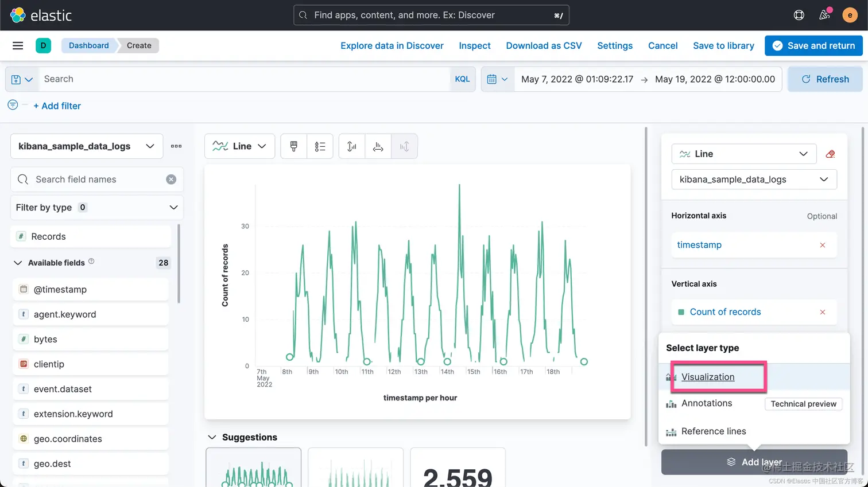Open bottom axis settings icon
The height and width of the screenshot is (487, 868).
pos(378,146)
